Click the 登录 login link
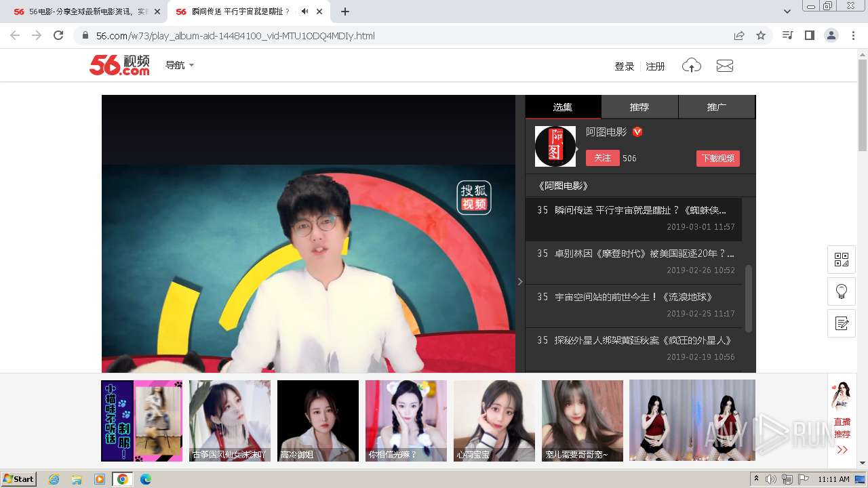868x488 pixels. coord(624,66)
